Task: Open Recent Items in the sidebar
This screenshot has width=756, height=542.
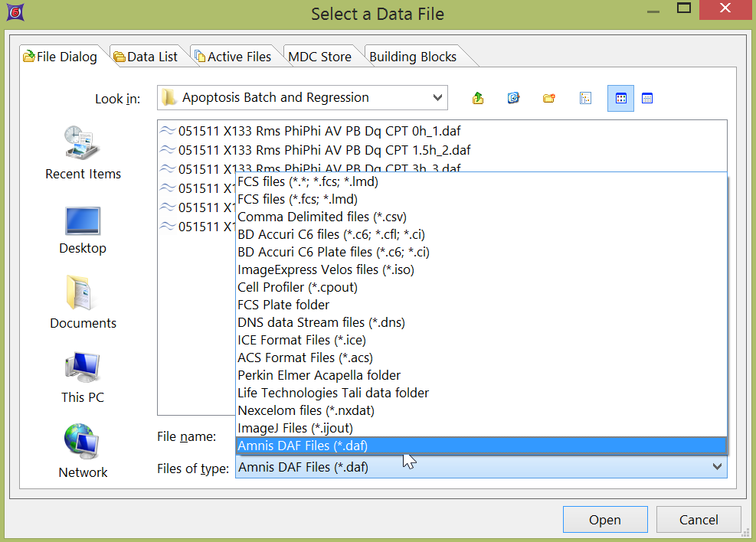Action: pyautogui.click(x=83, y=153)
